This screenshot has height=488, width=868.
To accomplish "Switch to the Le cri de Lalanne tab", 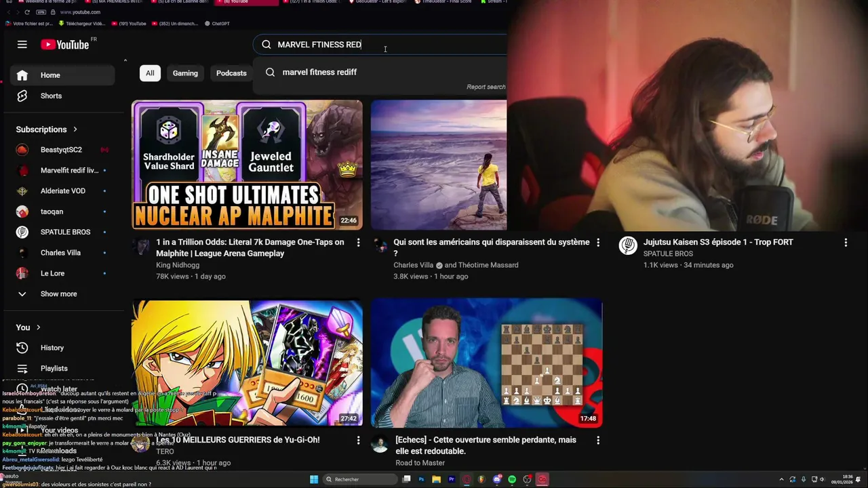I will tap(180, 2).
